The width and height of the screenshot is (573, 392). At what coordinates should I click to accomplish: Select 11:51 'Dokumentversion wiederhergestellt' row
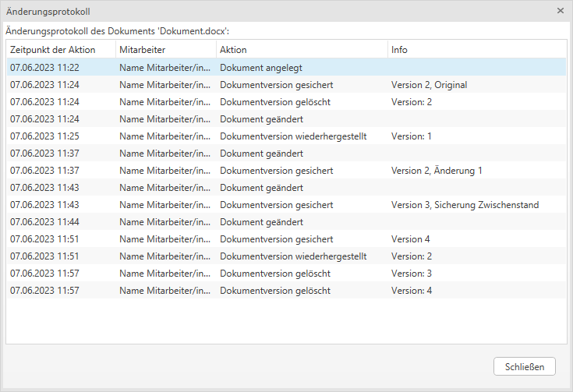[293, 256]
